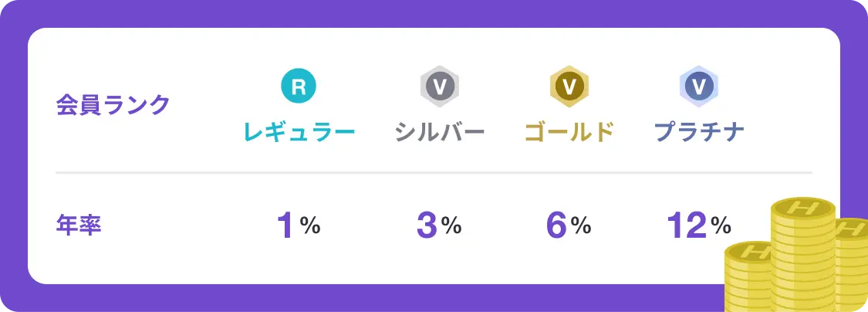Click the purple border above the card
Viewport: 868px width, 312px height.
pyautogui.click(x=434, y=14)
